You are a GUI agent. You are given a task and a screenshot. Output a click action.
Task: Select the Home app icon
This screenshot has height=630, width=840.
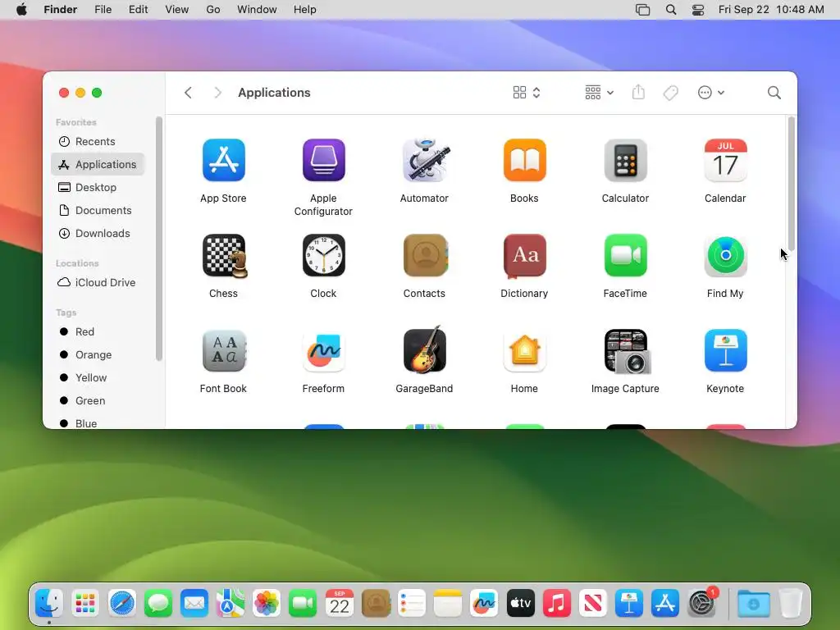(x=524, y=351)
